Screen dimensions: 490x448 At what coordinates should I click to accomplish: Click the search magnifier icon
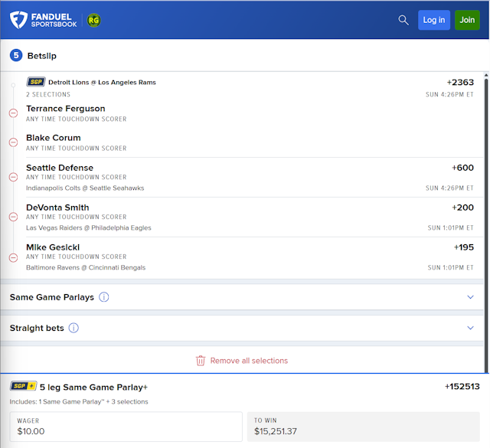coord(403,20)
